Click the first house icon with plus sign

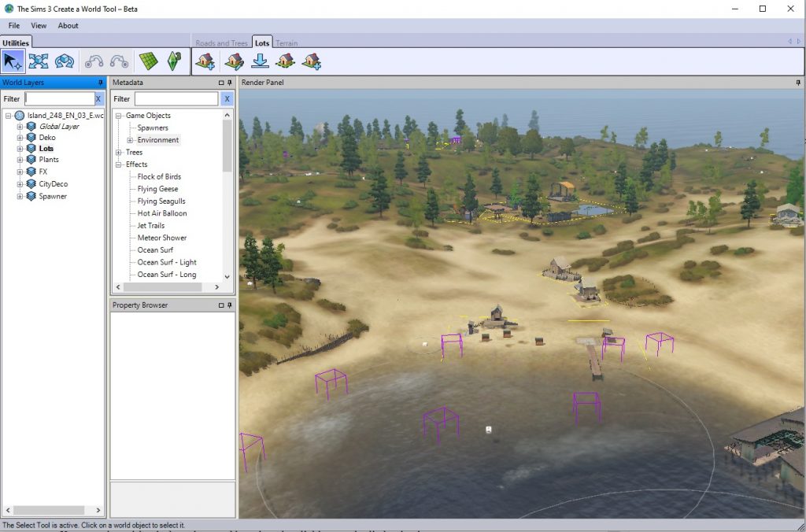tap(205, 61)
